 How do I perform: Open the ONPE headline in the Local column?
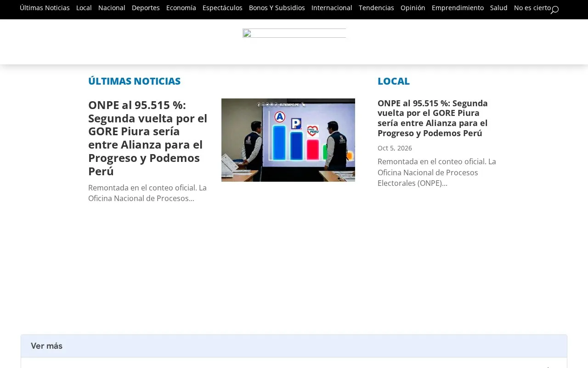(433, 118)
